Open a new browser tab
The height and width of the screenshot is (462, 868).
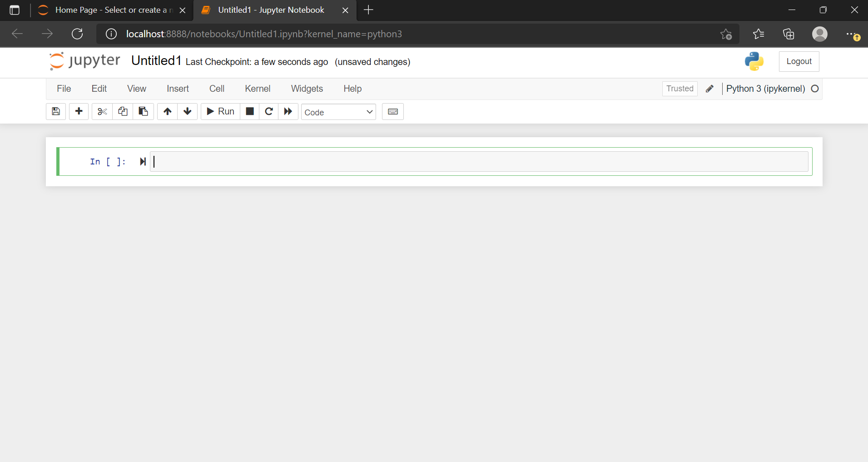point(368,10)
